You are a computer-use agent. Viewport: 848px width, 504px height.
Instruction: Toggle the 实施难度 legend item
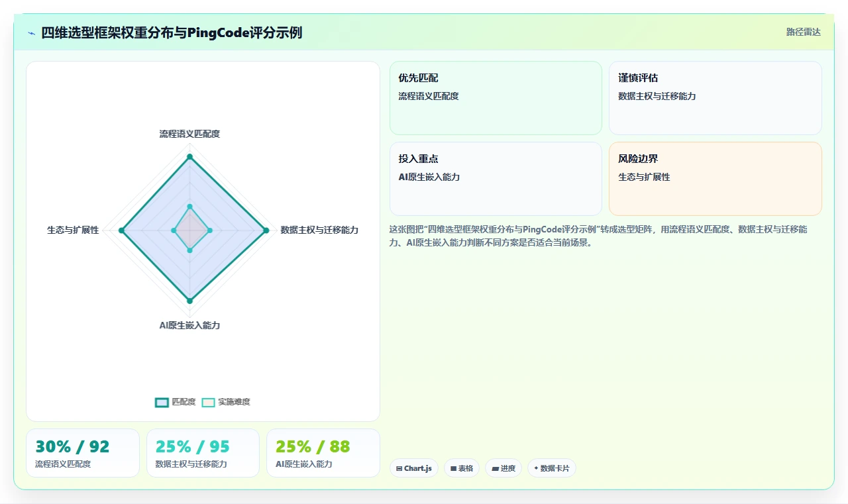click(226, 402)
